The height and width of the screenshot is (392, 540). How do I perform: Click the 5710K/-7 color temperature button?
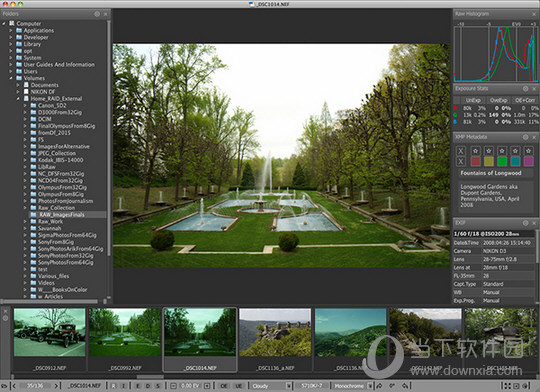[312, 386]
